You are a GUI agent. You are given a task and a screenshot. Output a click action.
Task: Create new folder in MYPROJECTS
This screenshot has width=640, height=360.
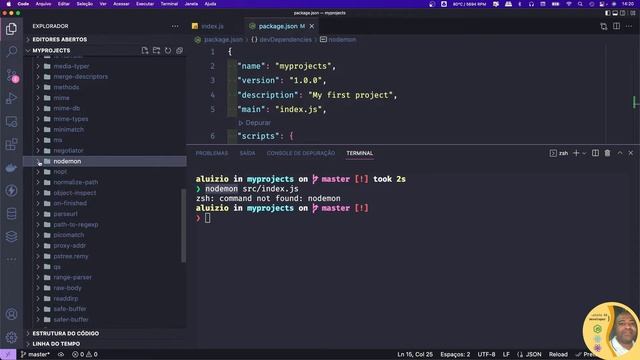tap(156, 51)
